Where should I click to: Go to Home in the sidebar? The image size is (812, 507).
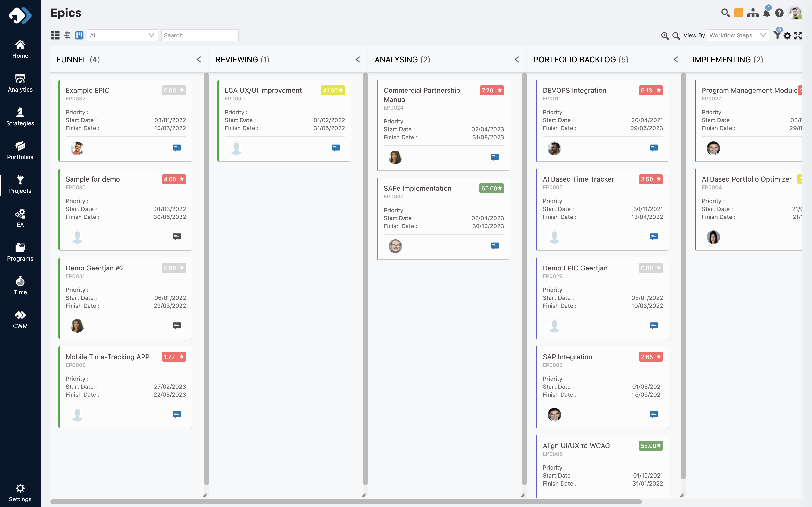20,49
